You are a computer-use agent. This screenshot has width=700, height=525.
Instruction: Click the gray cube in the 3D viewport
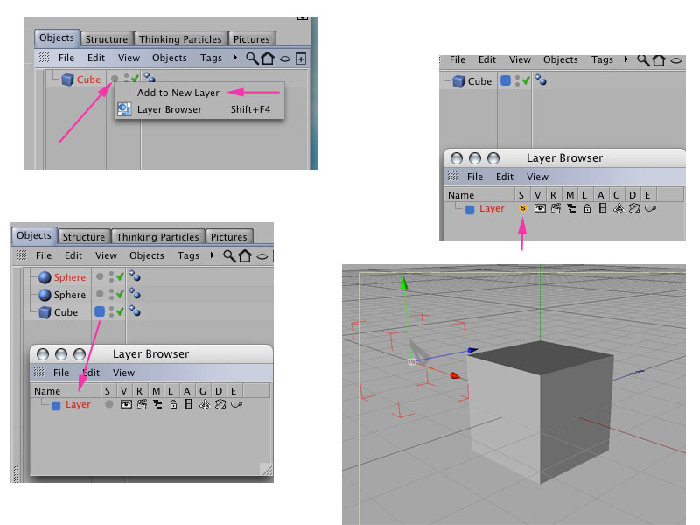click(540, 411)
